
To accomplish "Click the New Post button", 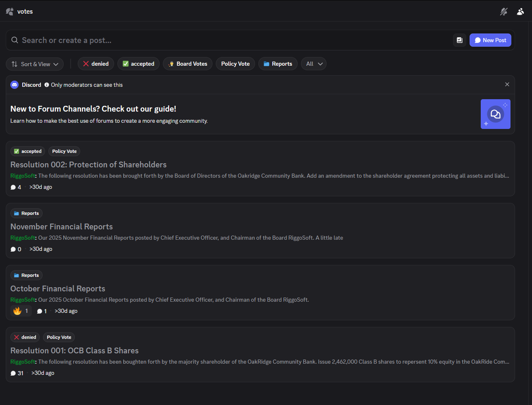I will (490, 40).
